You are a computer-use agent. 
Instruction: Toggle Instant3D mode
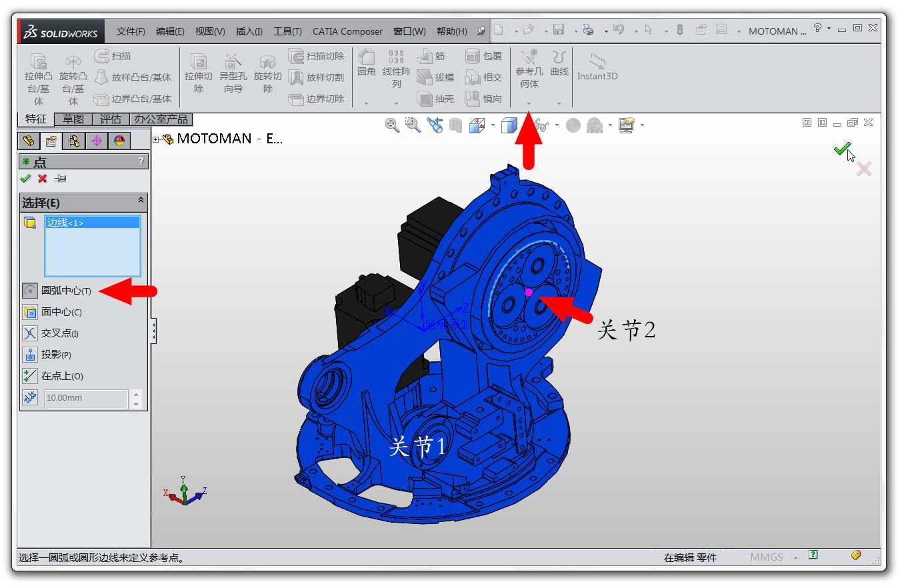[x=597, y=67]
